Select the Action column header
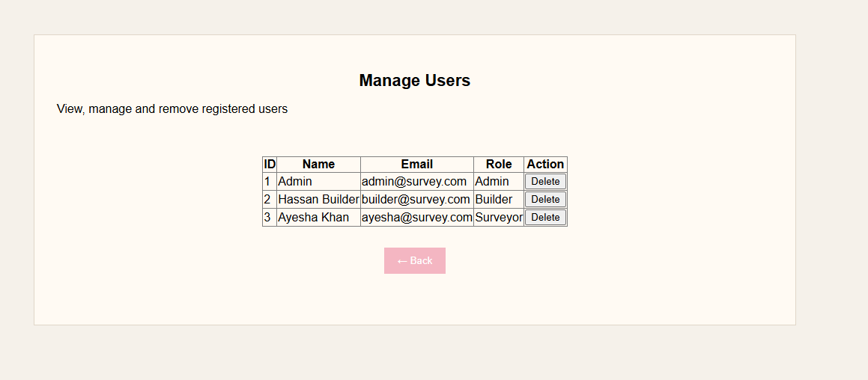The height and width of the screenshot is (380, 868). click(545, 165)
